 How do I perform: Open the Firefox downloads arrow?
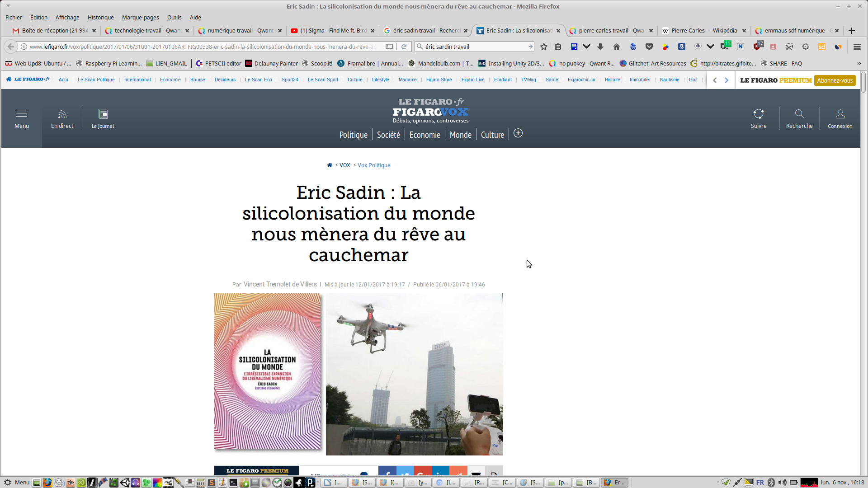(600, 47)
